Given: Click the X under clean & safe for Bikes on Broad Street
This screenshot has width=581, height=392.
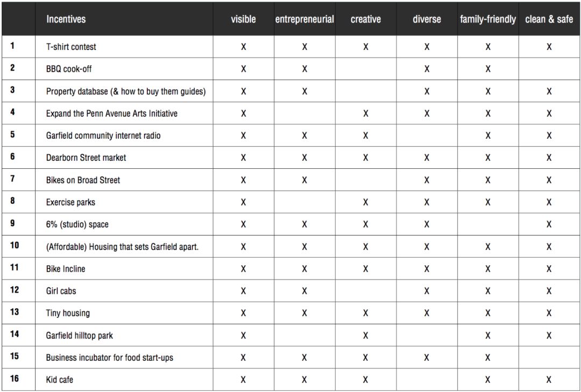Looking at the screenshot, I should pos(549,180).
